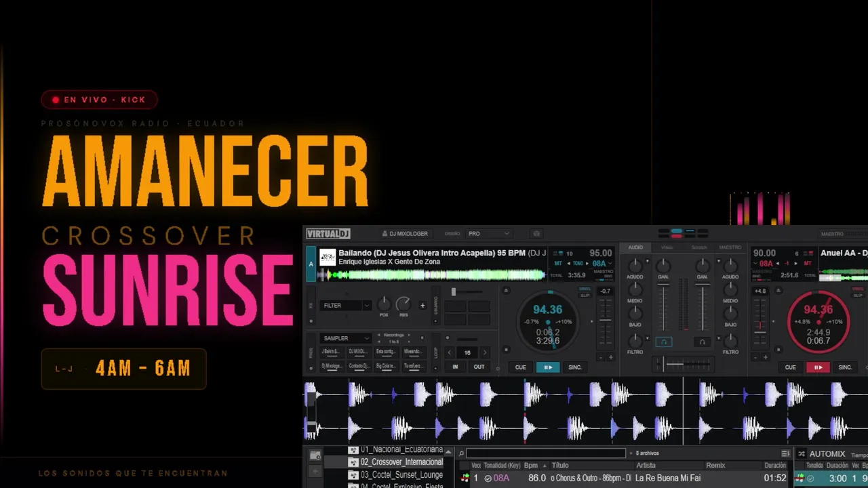Switch to Video mixer tab

(x=667, y=247)
